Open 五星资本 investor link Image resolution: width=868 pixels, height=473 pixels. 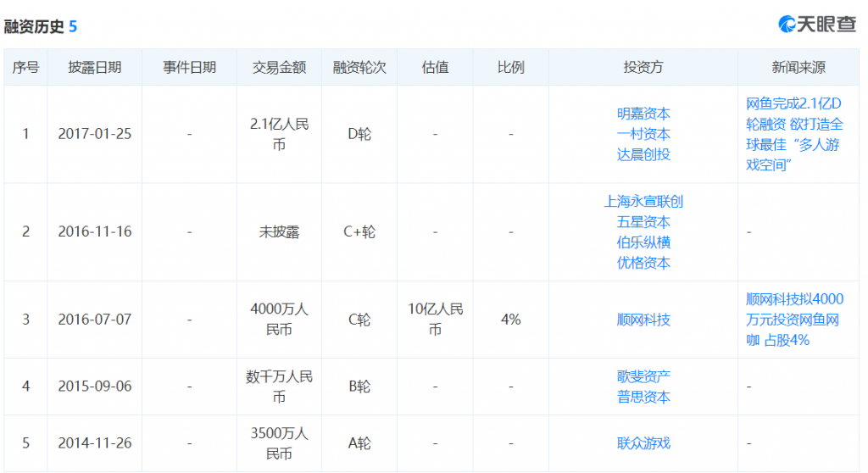pos(643,222)
